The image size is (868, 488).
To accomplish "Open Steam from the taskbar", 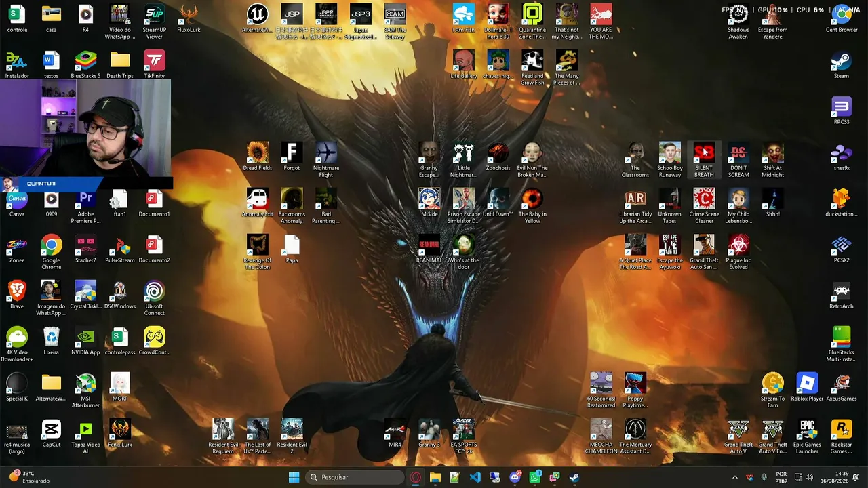I will (x=574, y=477).
